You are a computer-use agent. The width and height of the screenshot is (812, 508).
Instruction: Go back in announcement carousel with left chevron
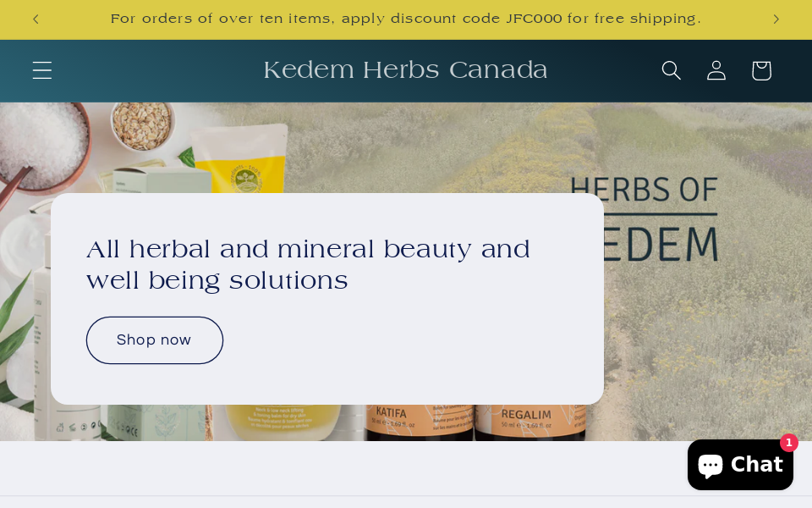point(36,19)
